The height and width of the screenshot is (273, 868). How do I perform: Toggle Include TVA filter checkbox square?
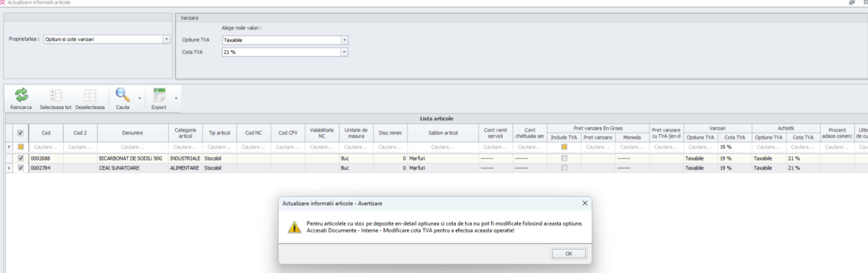point(564,147)
